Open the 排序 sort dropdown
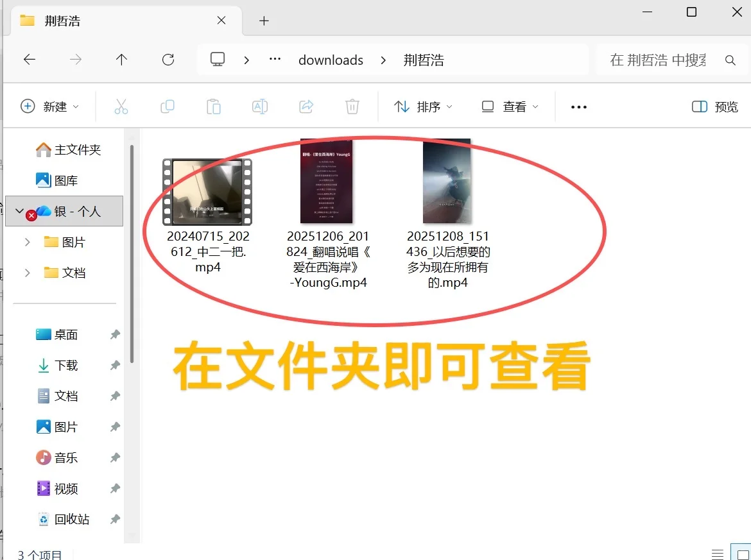Image resolution: width=751 pixels, height=560 pixels. click(x=423, y=106)
